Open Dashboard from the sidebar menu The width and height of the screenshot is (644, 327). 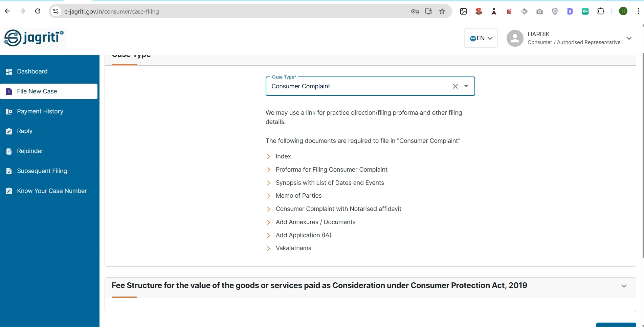(32, 71)
